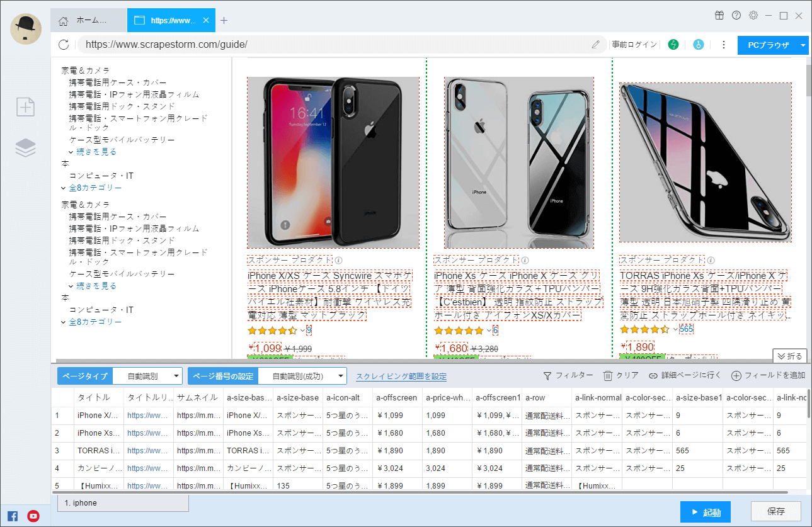Screen dimensions: 812x527
Task: Click 携帯電話用ドック・スタンド in first category list
Action: tap(122, 106)
